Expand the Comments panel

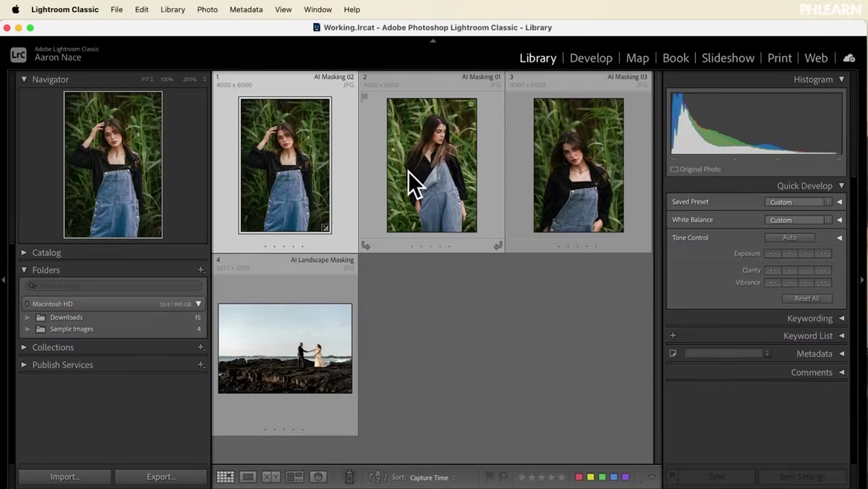click(x=842, y=373)
